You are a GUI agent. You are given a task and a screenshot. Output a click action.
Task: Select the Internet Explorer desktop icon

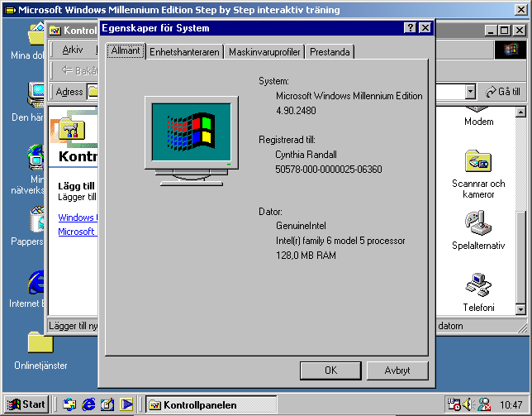click(36, 282)
